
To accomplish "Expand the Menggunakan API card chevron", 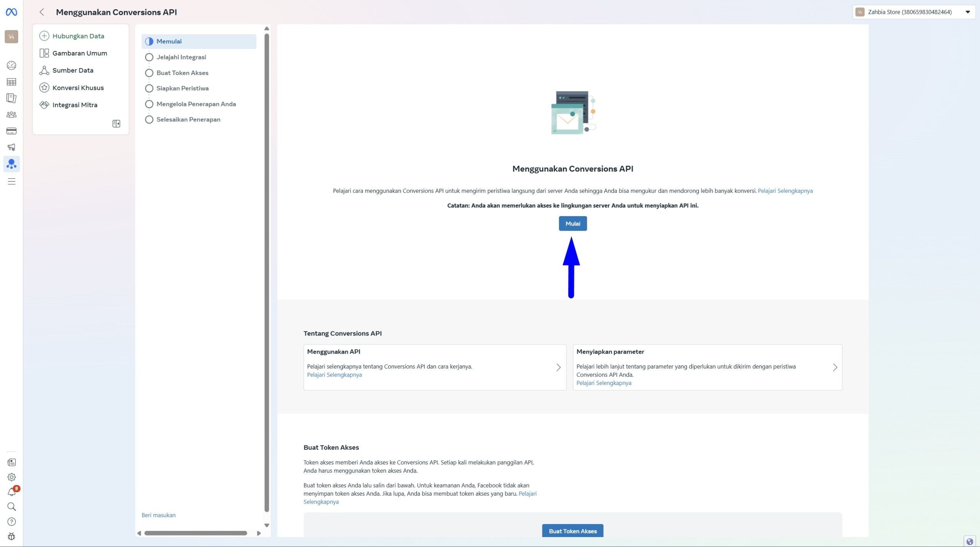I will (559, 367).
